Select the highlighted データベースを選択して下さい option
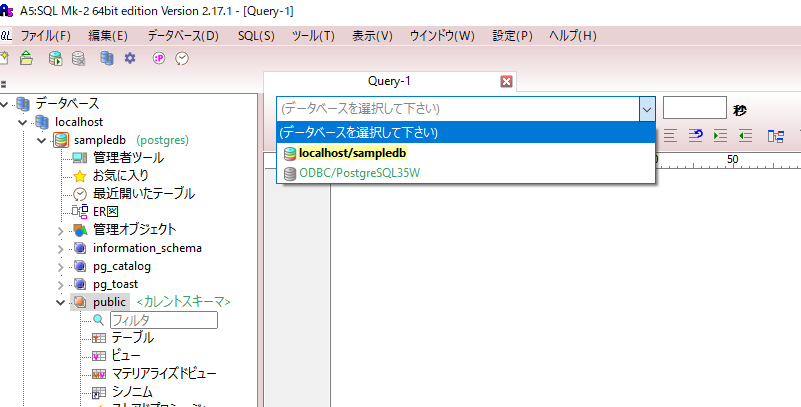This screenshot has height=407, width=801. [x=466, y=133]
